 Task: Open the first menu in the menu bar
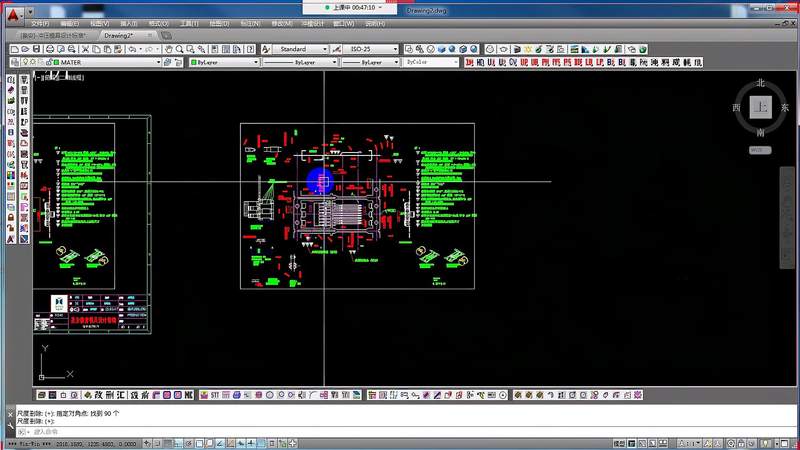pyautogui.click(x=40, y=23)
